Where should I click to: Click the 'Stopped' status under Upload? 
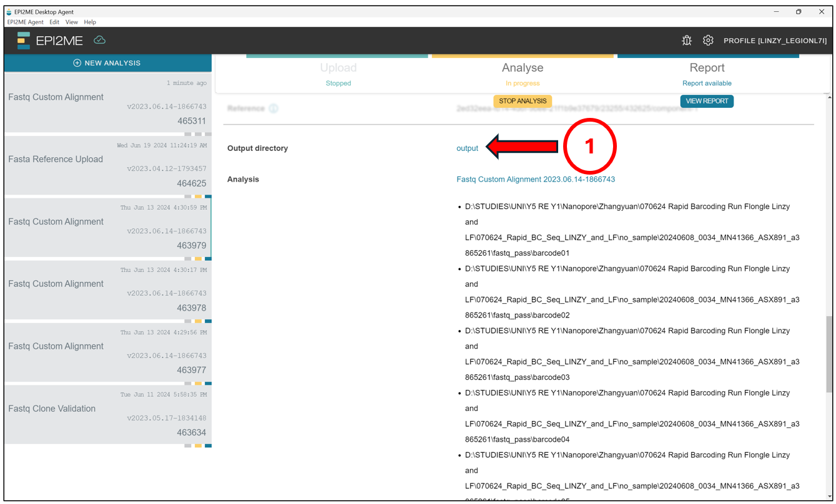[x=338, y=83]
